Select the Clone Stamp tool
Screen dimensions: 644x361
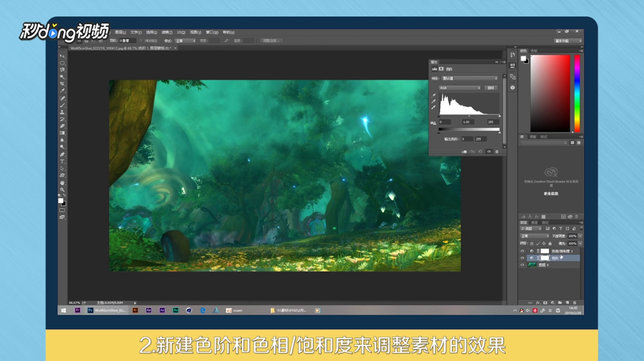[62, 112]
